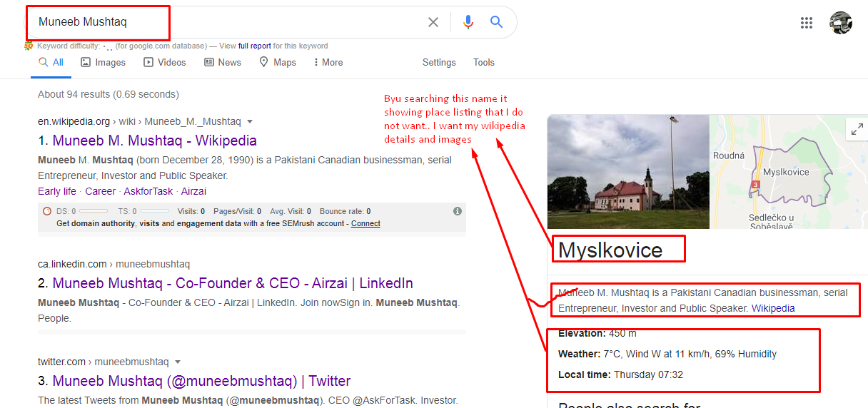
Task: Open search Settings
Action: pyautogui.click(x=439, y=62)
